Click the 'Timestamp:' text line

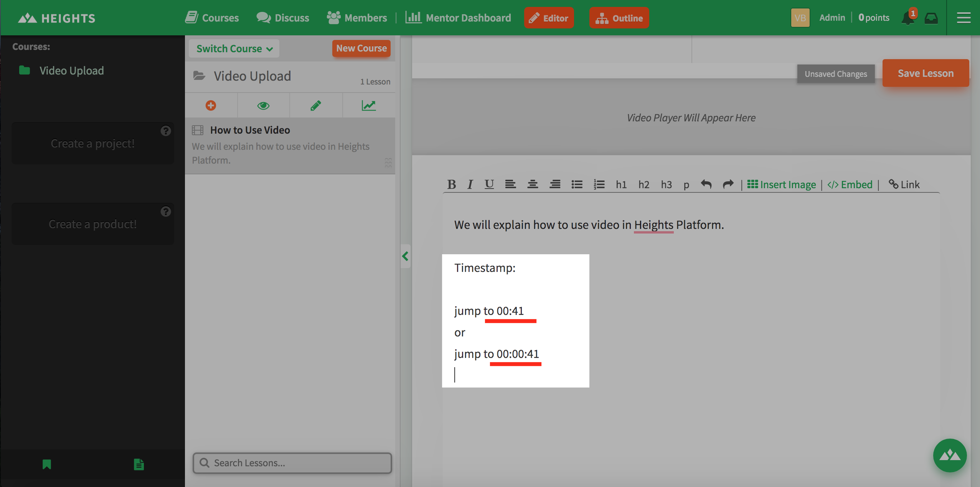pos(485,268)
